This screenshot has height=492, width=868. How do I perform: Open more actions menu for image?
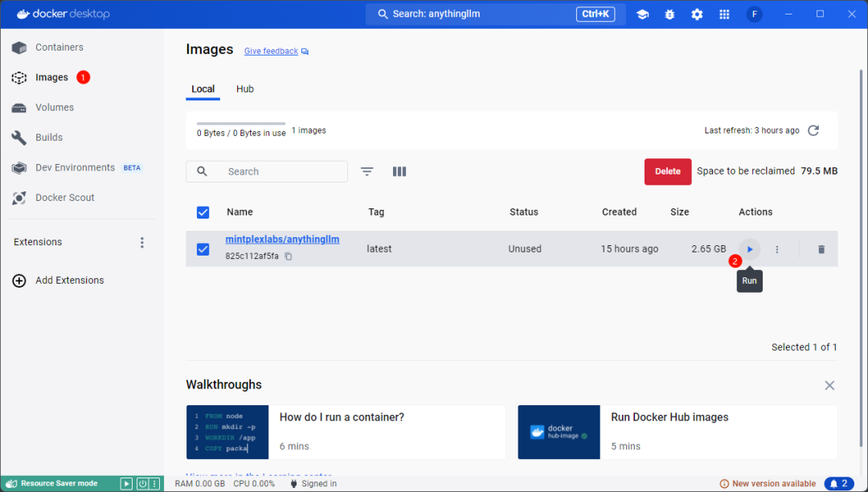click(x=776, y=249)
